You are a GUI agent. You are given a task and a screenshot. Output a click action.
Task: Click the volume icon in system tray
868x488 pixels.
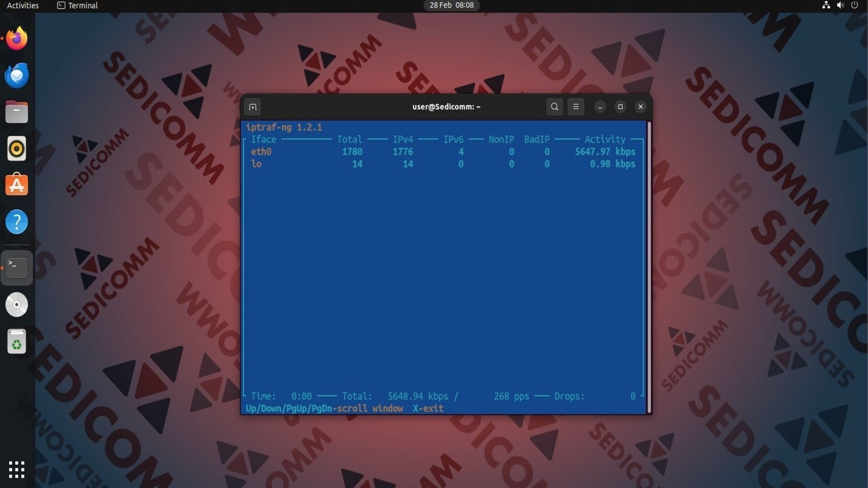click(840, 5)
